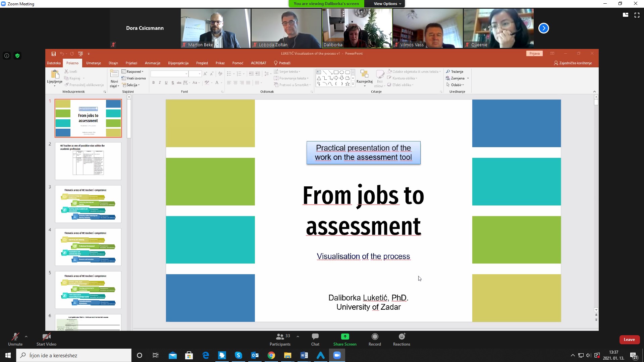Open the Participants panel icon

click(280, 337)
